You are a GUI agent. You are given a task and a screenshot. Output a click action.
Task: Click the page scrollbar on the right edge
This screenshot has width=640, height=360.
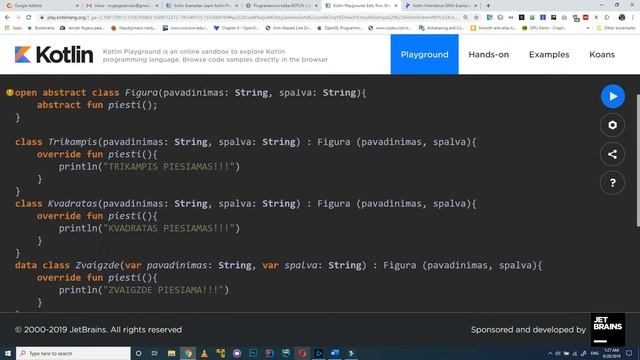pyautogui.click(x=638, y=160)
